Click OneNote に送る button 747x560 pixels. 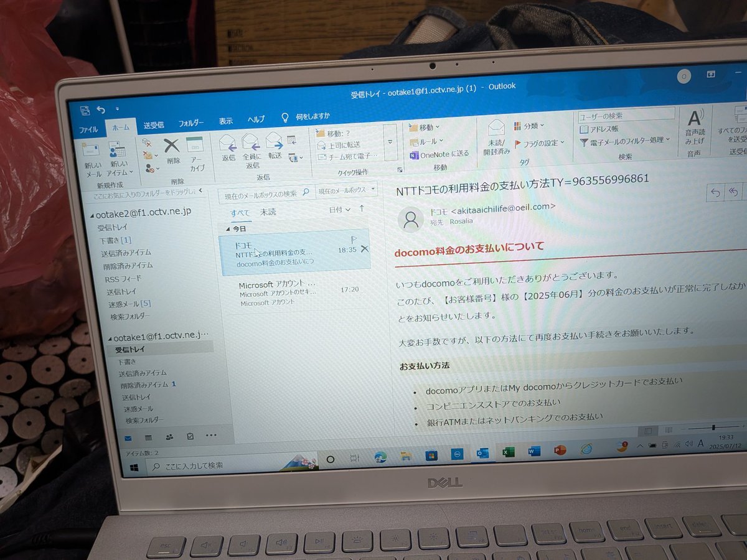click(x=439, y=154)
